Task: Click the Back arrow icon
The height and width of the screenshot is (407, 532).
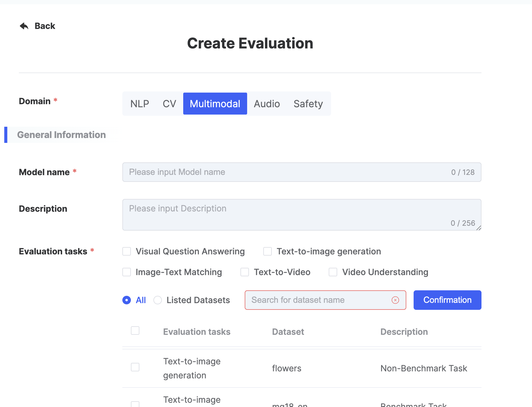Action: coord(24,26)
